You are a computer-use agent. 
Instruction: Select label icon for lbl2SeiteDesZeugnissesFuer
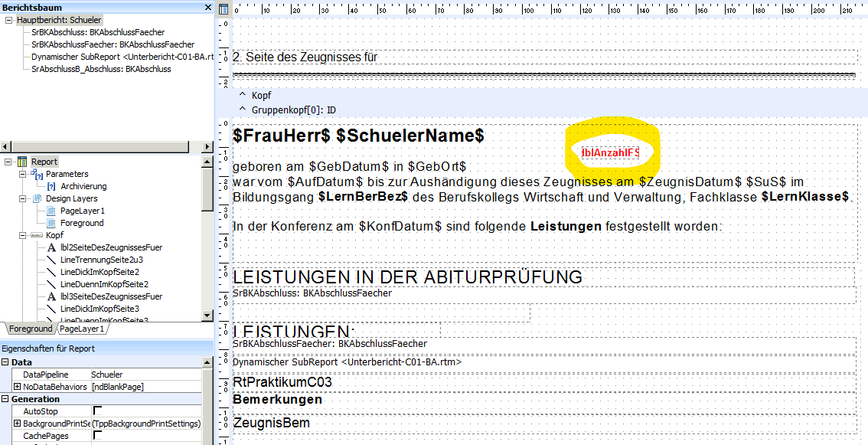pos(51,247)
